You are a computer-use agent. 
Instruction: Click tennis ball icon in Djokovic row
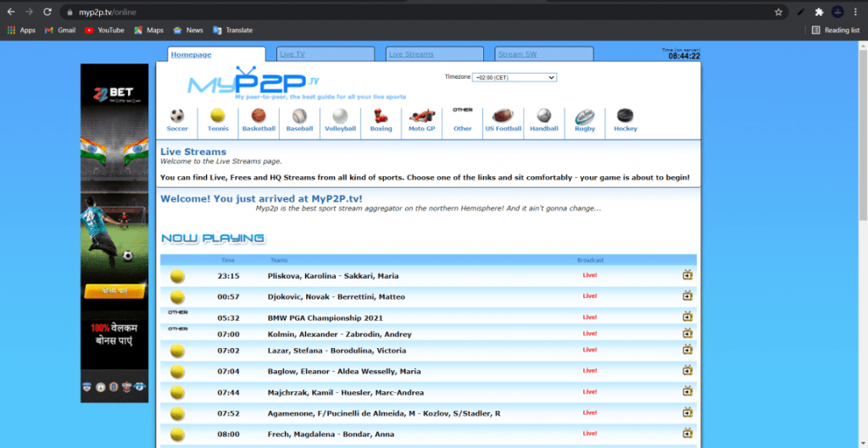(177, 297)
